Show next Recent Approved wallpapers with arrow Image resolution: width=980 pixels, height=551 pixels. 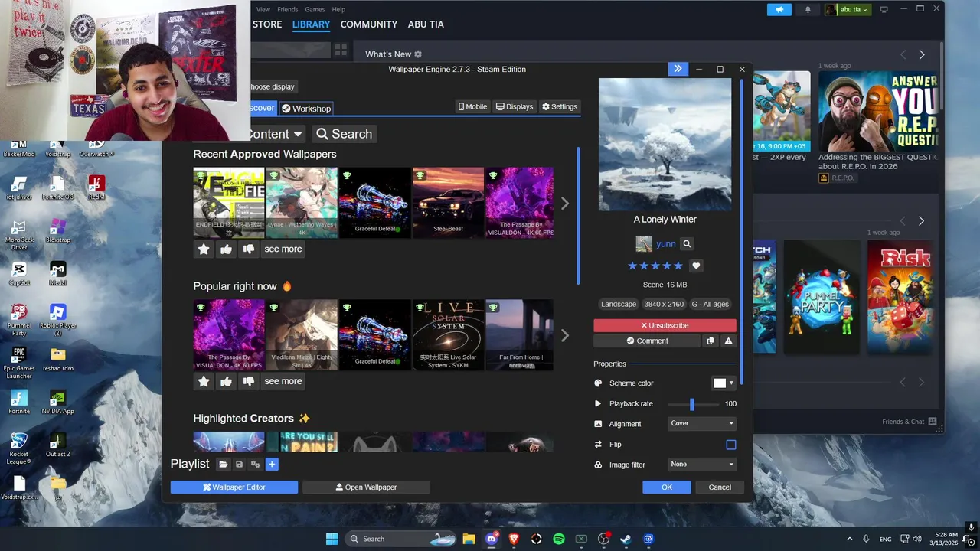click(565, 204)
